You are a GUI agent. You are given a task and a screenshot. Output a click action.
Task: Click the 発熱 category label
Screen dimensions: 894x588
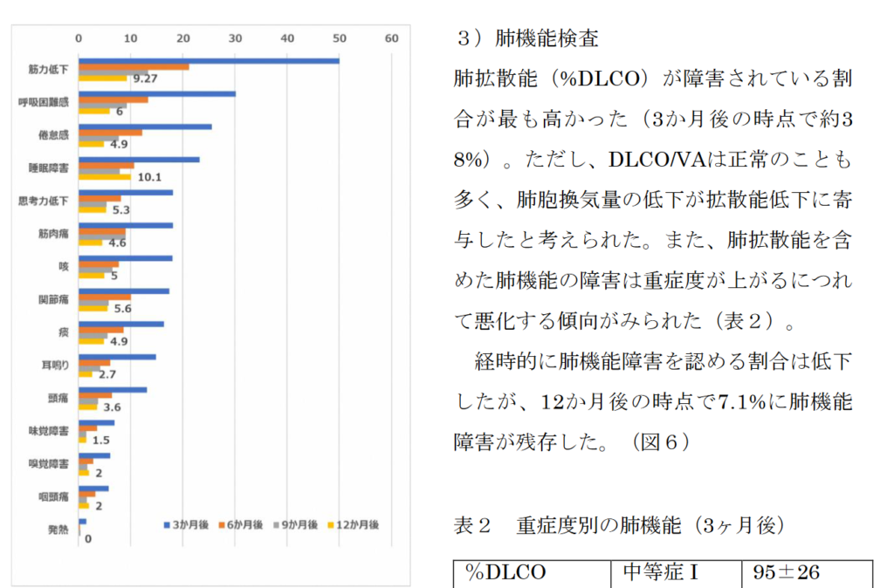(59, 529)
